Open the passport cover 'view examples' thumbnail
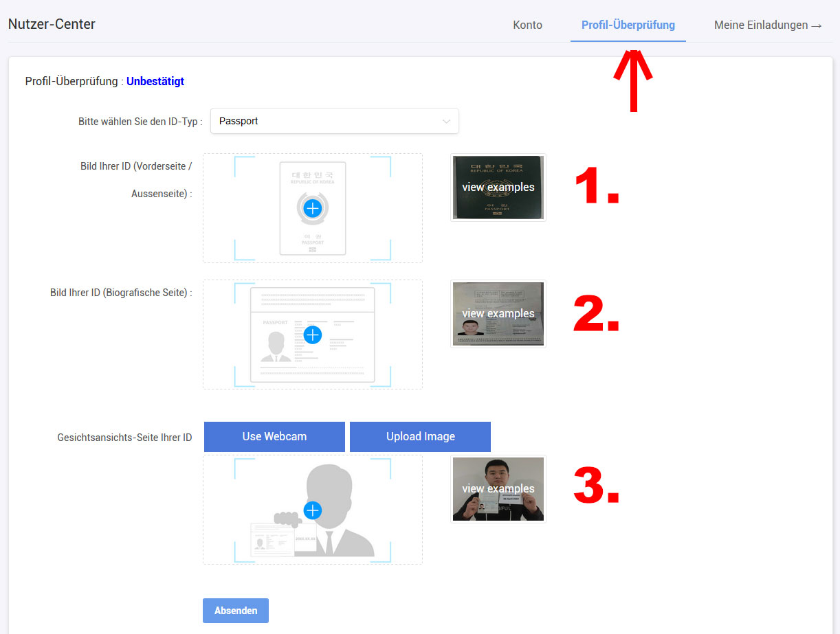 pyautogui.click(x=498, y=188)
